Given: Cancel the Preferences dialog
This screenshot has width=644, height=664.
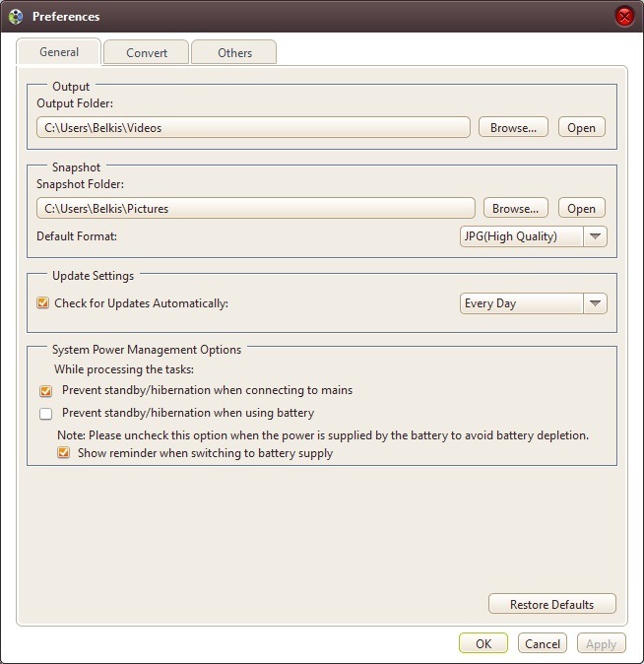Looking at the screenshot, I should coord(543,643).
